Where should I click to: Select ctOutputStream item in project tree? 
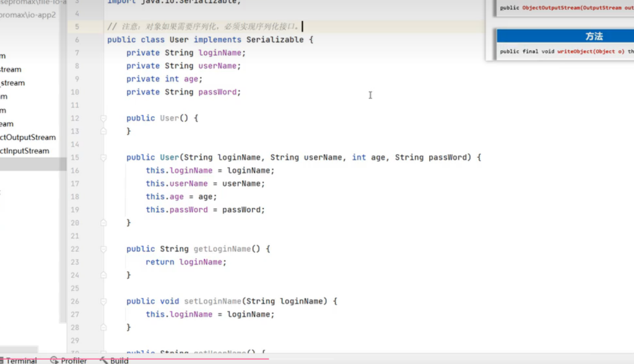pyautogui.click(x=28, y=137)
